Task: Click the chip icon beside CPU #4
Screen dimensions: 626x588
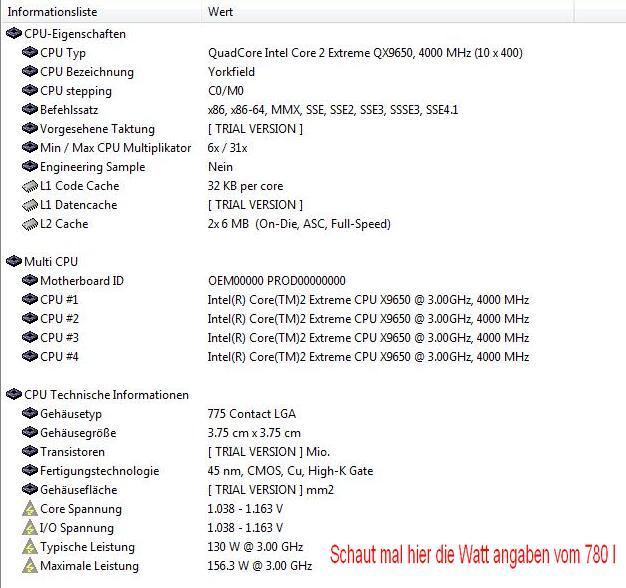Action: (x=30, y=356)
